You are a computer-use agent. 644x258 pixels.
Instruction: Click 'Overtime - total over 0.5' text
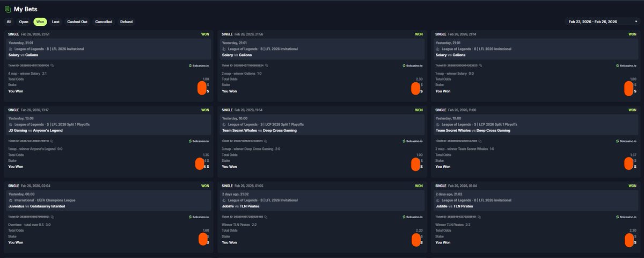click(x=25, y=224)
